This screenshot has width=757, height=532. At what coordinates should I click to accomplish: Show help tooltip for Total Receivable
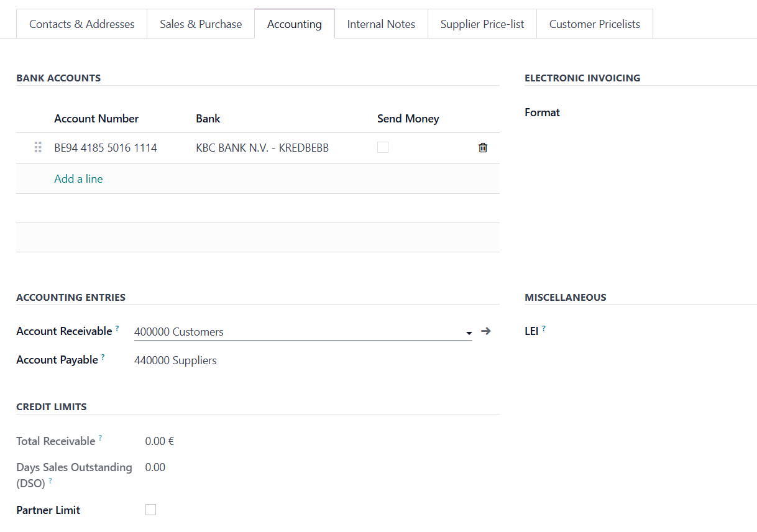click(x=100, y=438)
